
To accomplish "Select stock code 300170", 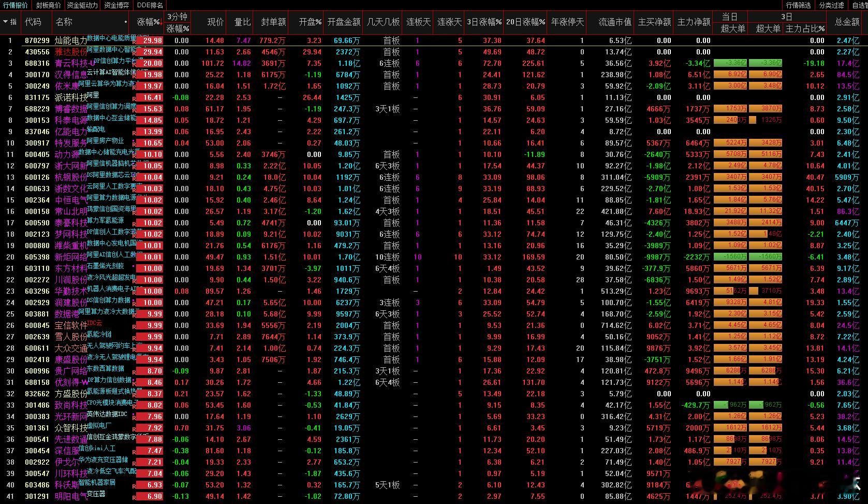I will point(37,75).
